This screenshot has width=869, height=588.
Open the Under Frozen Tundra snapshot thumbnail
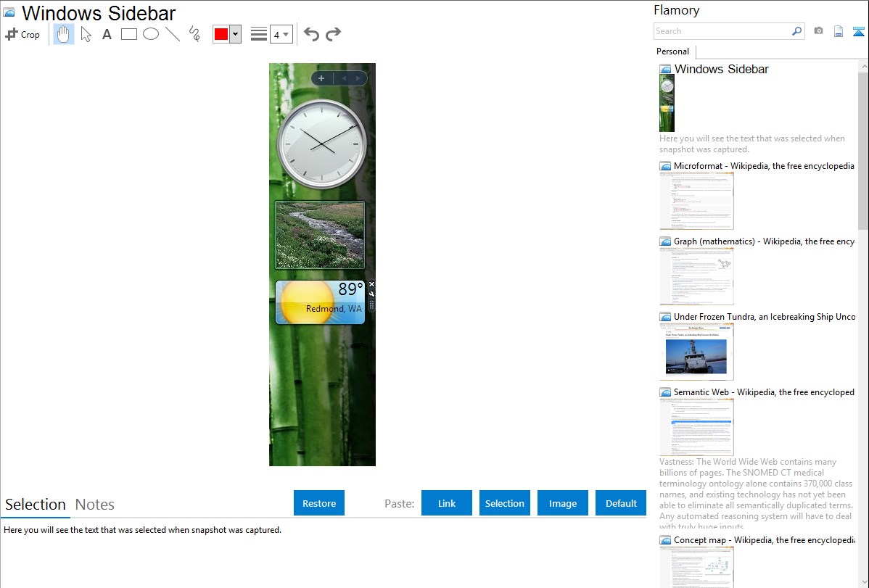(x=696, y=352)
